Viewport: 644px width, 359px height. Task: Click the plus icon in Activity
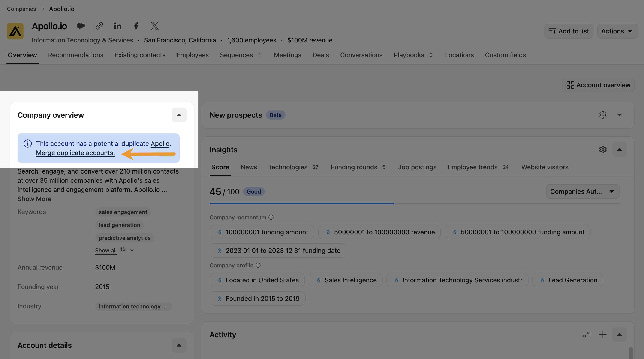pos(603,335)
